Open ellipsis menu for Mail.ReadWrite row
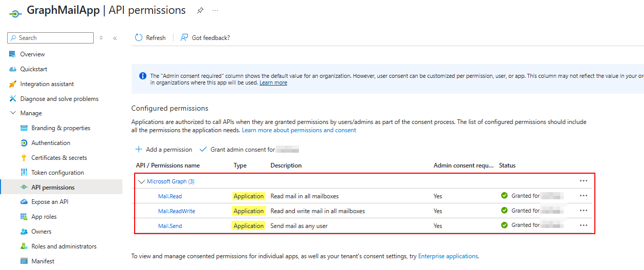This screenshot has width=644, height=270. pyautogui.click(x=584, y=211)
